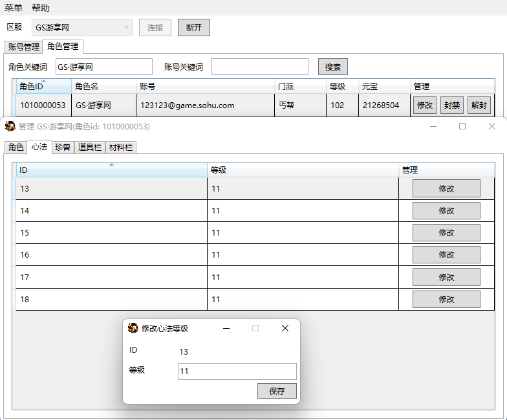507x420 pixels.
Task: Sort the list by the 角色ID column header
Action: click(x=43, y=87)
